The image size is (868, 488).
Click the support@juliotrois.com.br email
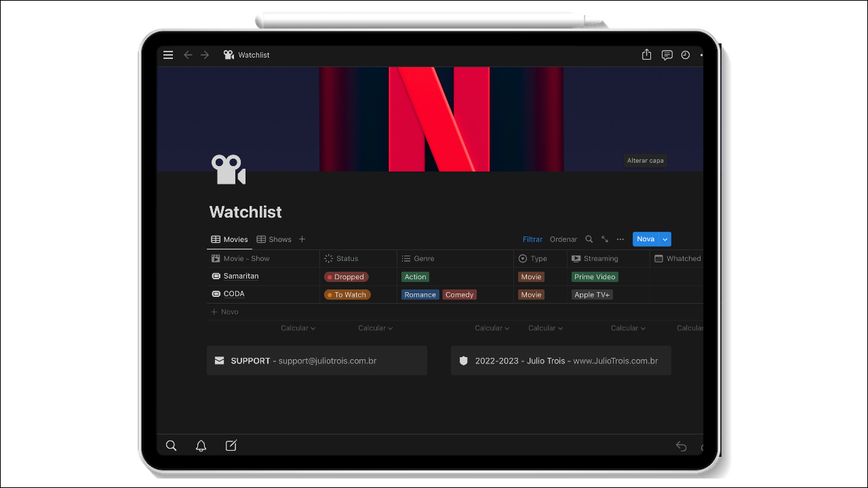[328, 361]
